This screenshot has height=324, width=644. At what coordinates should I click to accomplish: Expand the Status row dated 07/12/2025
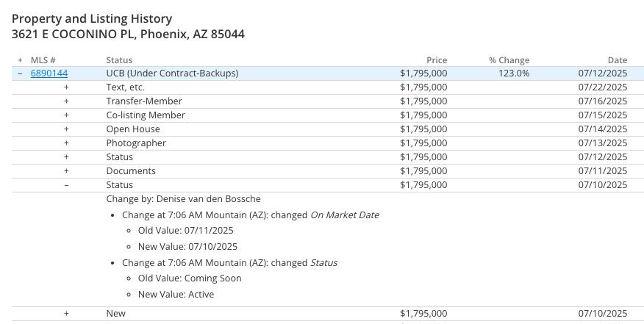(x=66, y=157)
